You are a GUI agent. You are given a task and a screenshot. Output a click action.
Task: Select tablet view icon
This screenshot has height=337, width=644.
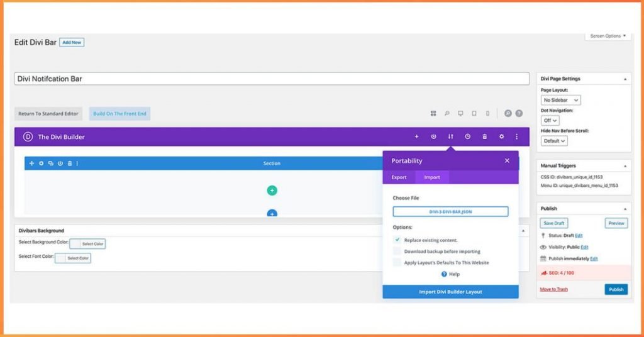point(474,113)
